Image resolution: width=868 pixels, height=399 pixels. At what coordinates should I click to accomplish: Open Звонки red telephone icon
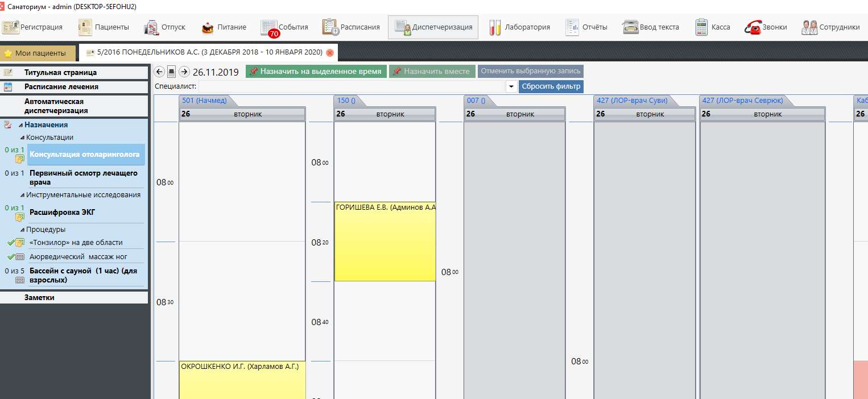753,27
